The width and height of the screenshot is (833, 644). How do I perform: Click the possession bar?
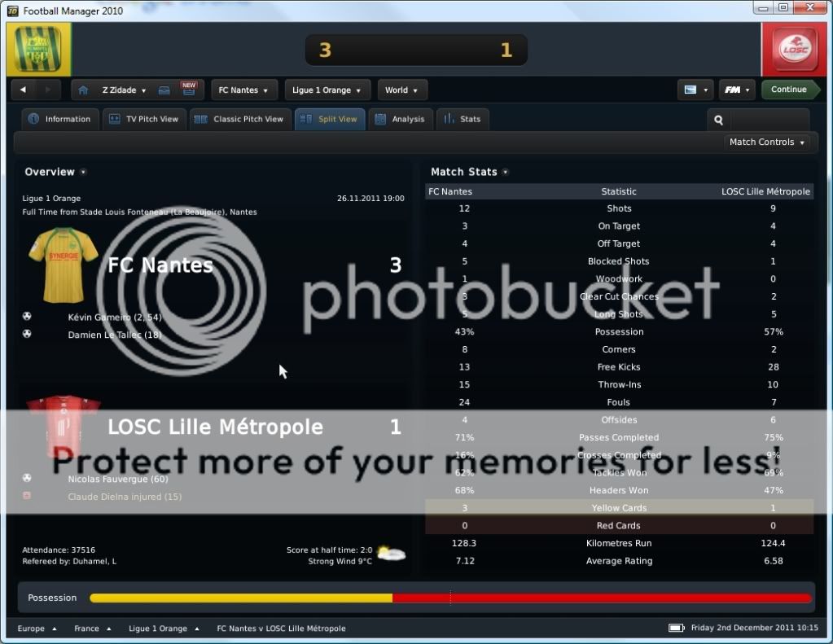coord(450,598)
